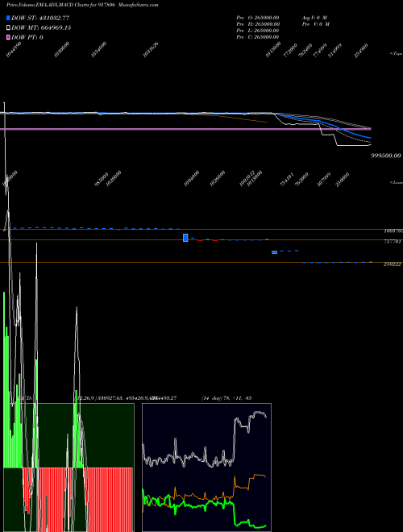Image resolution: width=403 pixels, height=532 pixels.
Task: Select the 'DOW ST: 431032.77' legend text
Action: [40, 18]
